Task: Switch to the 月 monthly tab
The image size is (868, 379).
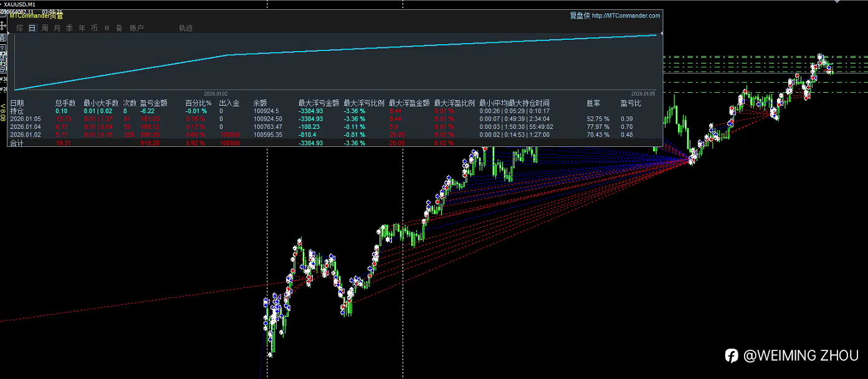Action: tap(57, 28)
